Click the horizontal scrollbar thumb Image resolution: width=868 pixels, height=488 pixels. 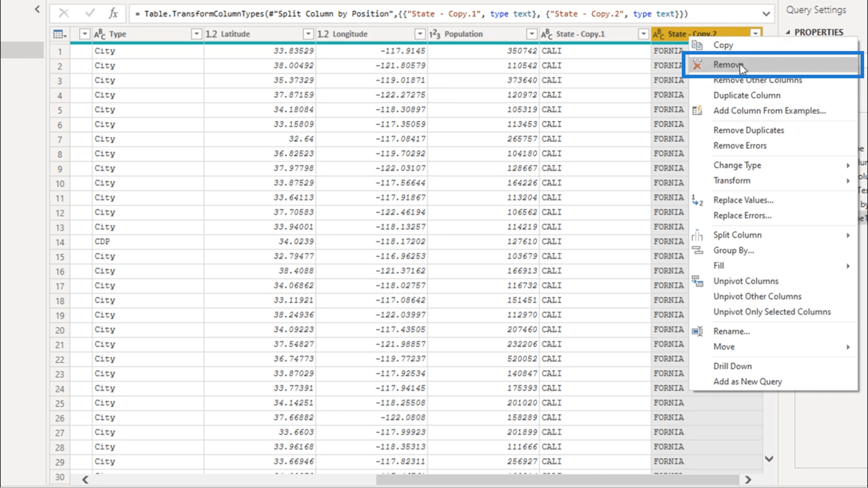(558, 479)
